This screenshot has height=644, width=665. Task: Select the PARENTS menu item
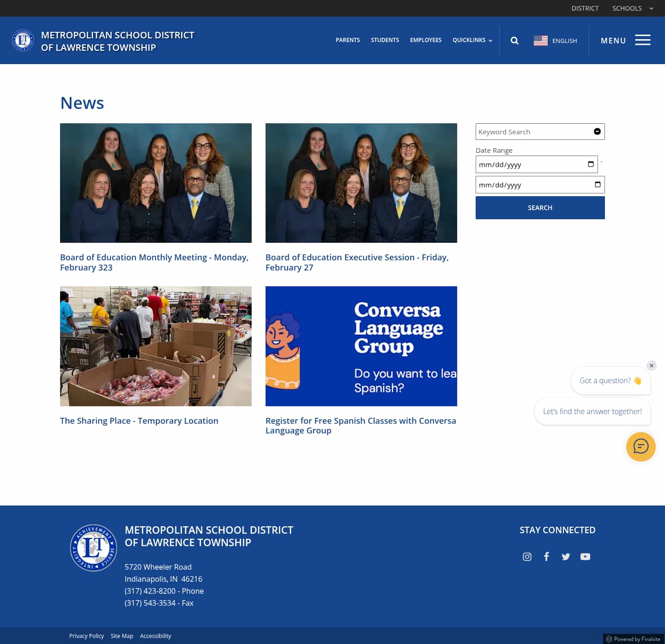click(348, 40)
